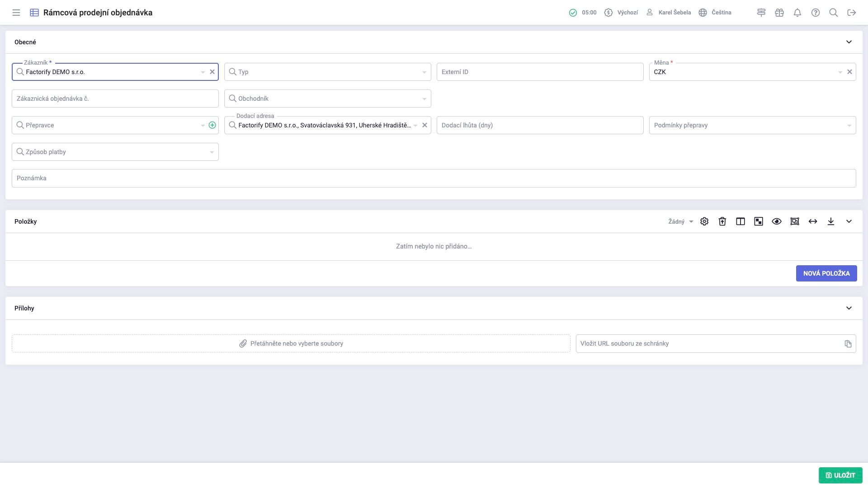This screenshot has width=868, height=488.
Task: Click the help question mark icon
Action: tap(816, 13)
